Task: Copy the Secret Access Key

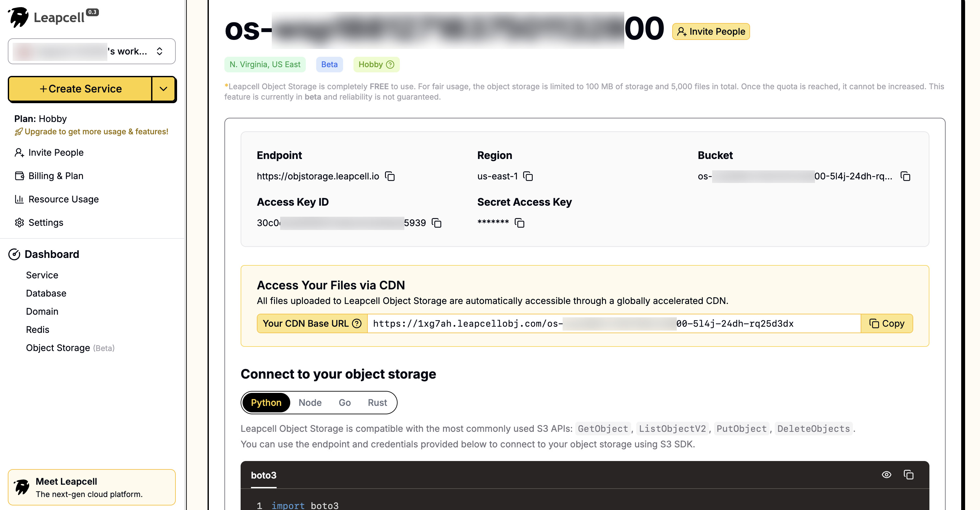Action: click(x=519, y=223)
